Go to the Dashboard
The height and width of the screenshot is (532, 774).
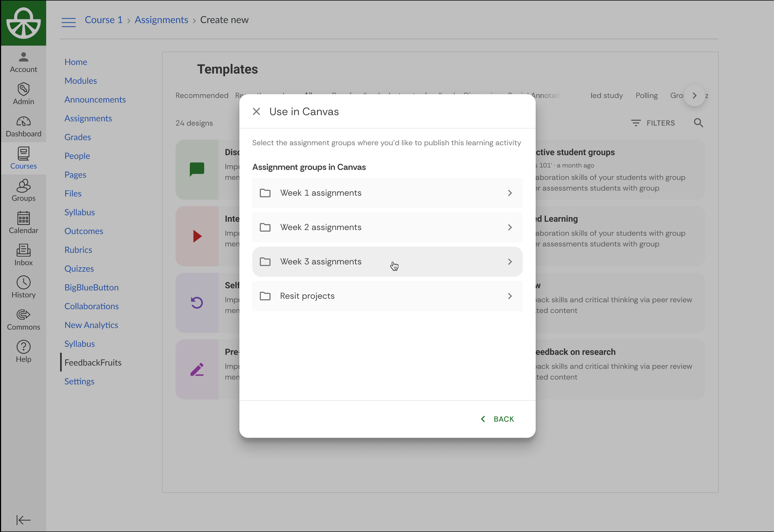23,126
